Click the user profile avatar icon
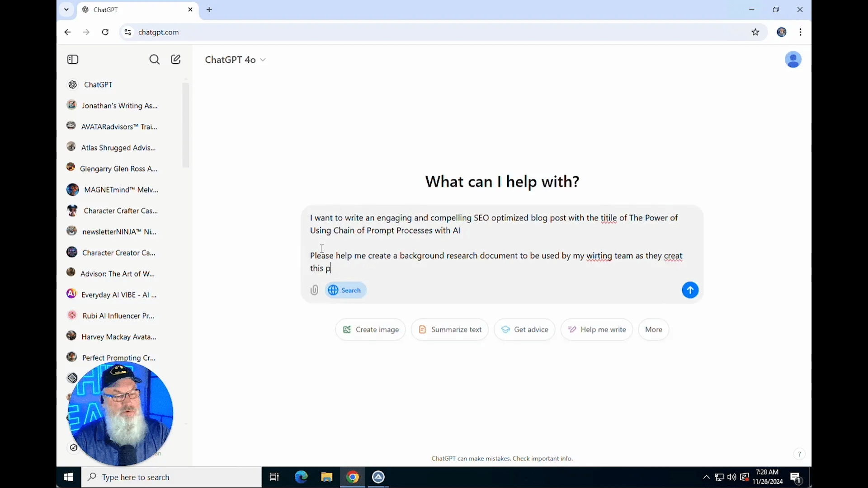This screenshot has width=868, height=488. pyautogui.click(x=793, y=60)
